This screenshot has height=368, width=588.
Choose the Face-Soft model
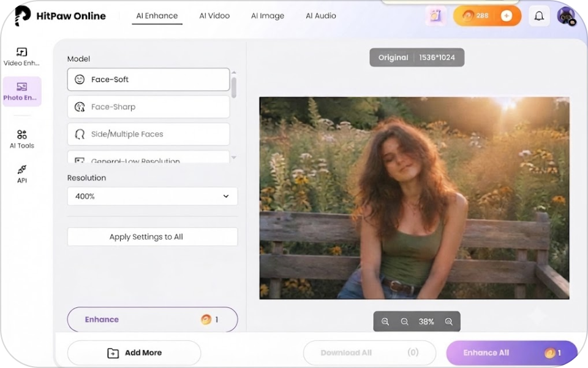(x=148, y=79)
